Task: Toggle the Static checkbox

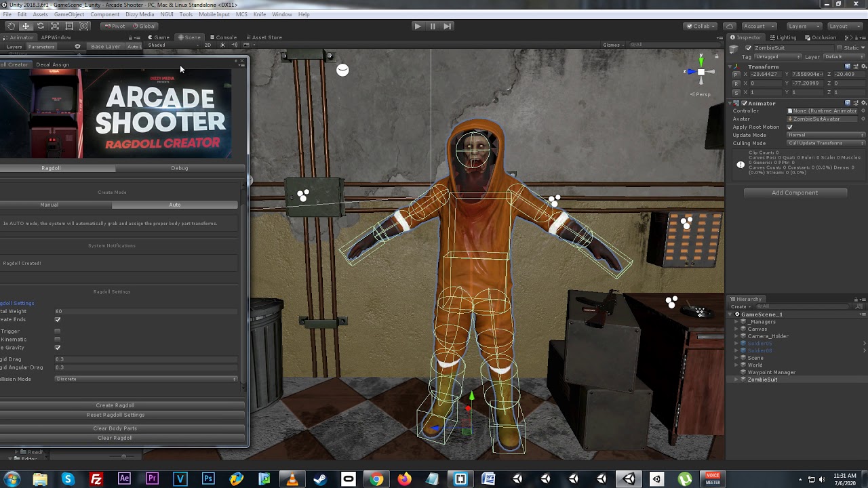Action: (840, 48)
